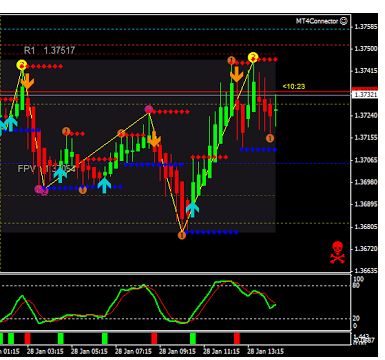Click price axis value 1.37415
Image resolution: width=385 pixels, height=360 pixels.
point(366,71)
